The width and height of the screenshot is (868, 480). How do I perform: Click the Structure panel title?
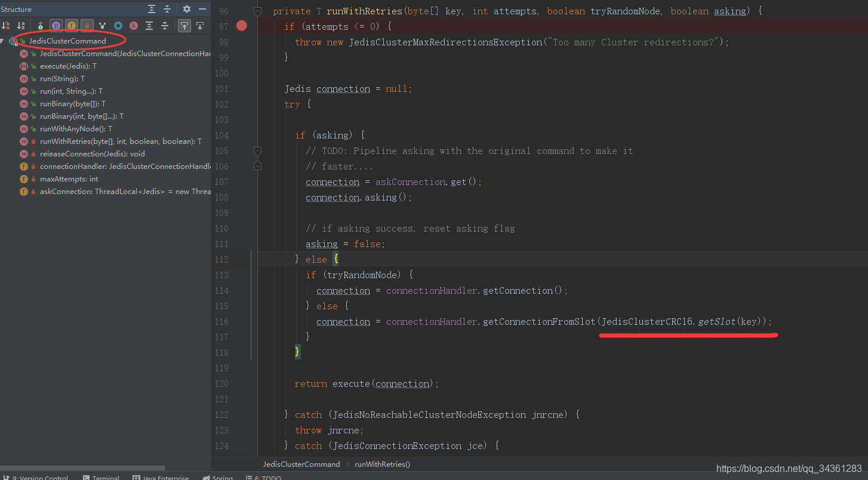16,9
